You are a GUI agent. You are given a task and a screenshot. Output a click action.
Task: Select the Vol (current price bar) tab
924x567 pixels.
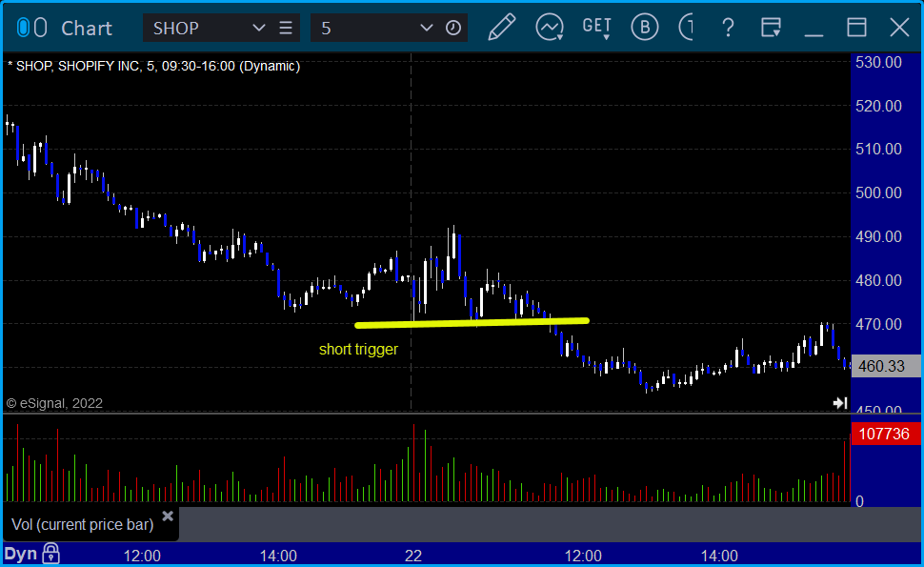83,524
